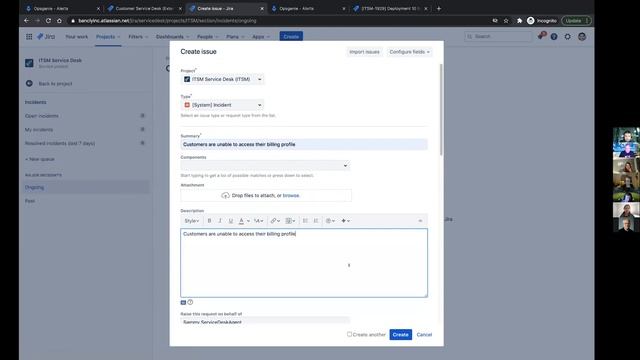Select Ongoing major incidents in sidebar
Image resolution: width=640 pixels, height=360 pixels.
86,187
